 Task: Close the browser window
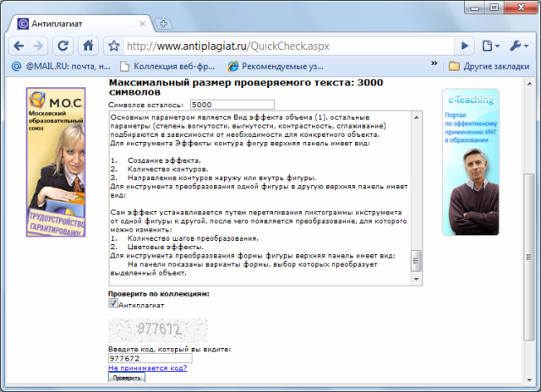pyautogui.click(x=521, y=8)
